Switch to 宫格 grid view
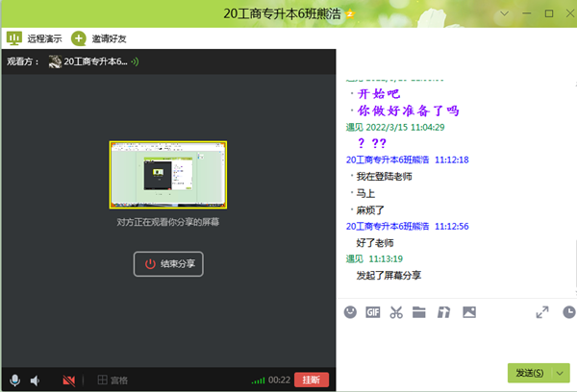Screen dimensions: 577x392 point(113,380)
